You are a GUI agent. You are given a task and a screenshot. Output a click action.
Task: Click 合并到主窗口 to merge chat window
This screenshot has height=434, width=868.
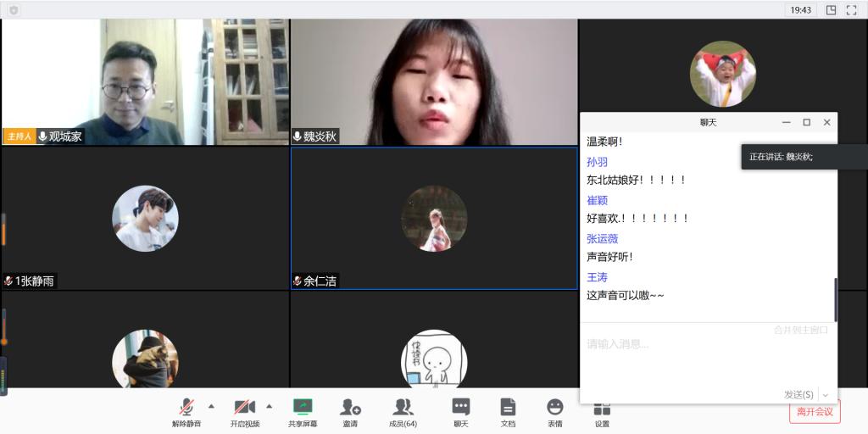800,330
